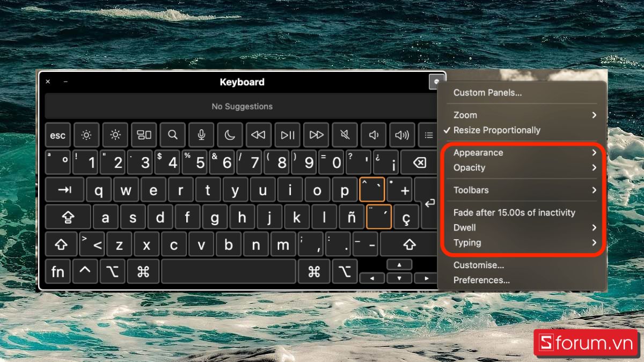Tap the control caret key
The image size is (644, 362).
(85, 272)
